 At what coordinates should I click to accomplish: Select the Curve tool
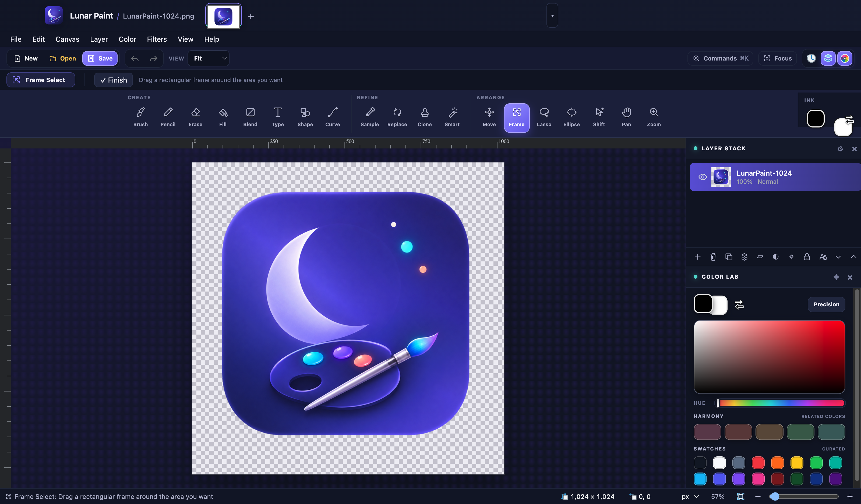333,118
